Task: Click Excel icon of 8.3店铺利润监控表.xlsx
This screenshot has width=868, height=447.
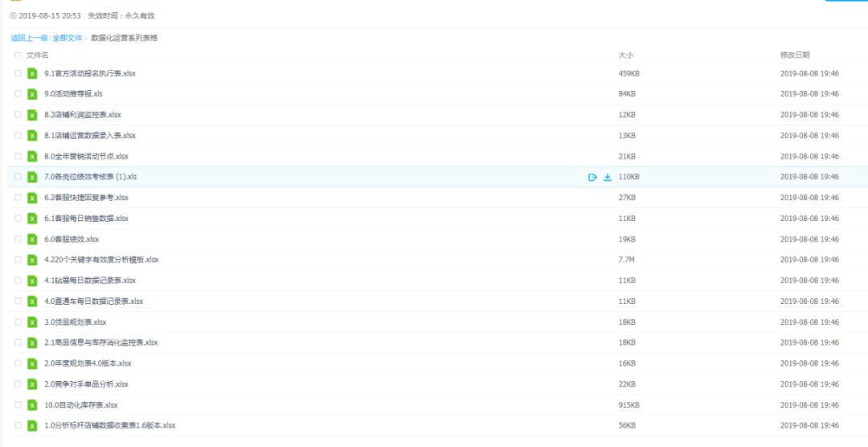Action: click(x=33, y=115)
